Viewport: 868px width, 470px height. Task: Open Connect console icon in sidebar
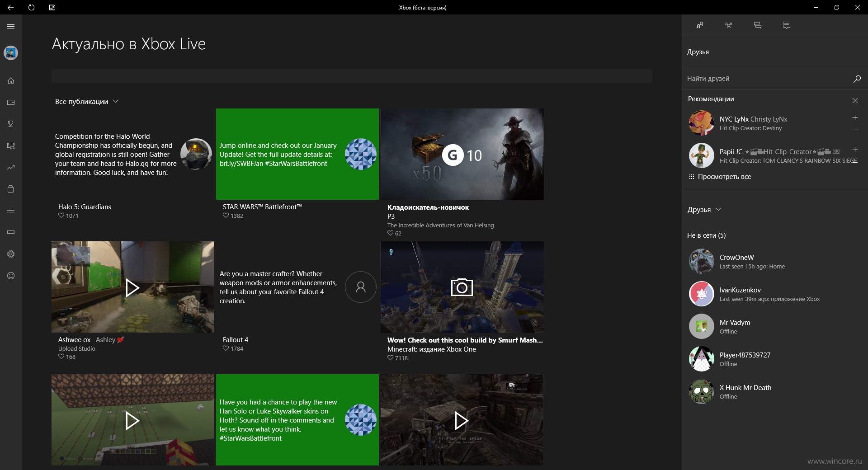11,232
